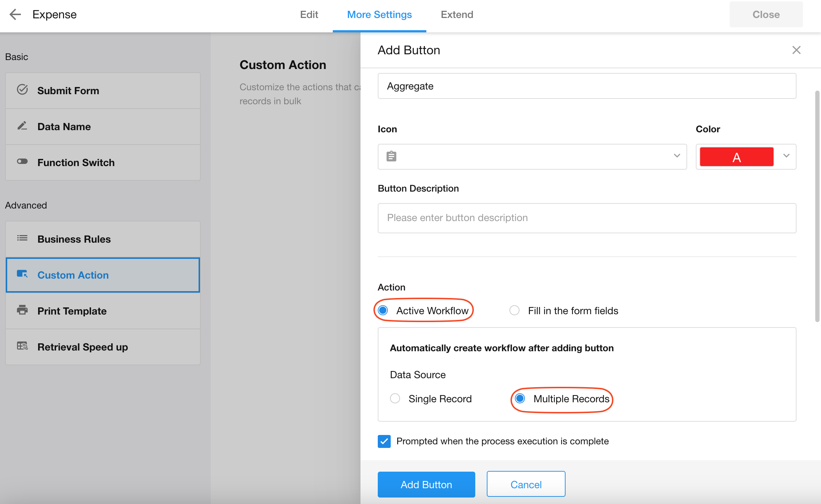Screen dimensions: 821x504
Task: Close the Add Button panel with X
Action: (796, 50)
